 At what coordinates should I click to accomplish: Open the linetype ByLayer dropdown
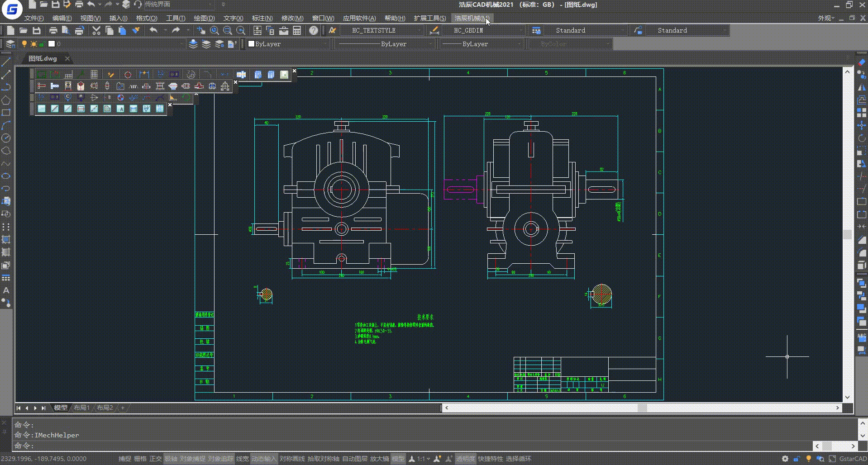(385, 44)
